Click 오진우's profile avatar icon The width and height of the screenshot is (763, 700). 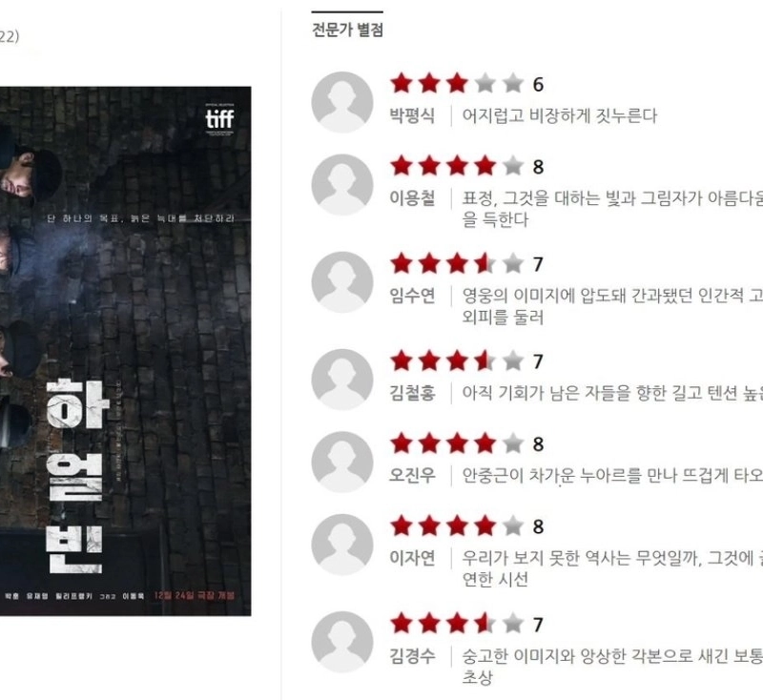click(x=342, y=463)
